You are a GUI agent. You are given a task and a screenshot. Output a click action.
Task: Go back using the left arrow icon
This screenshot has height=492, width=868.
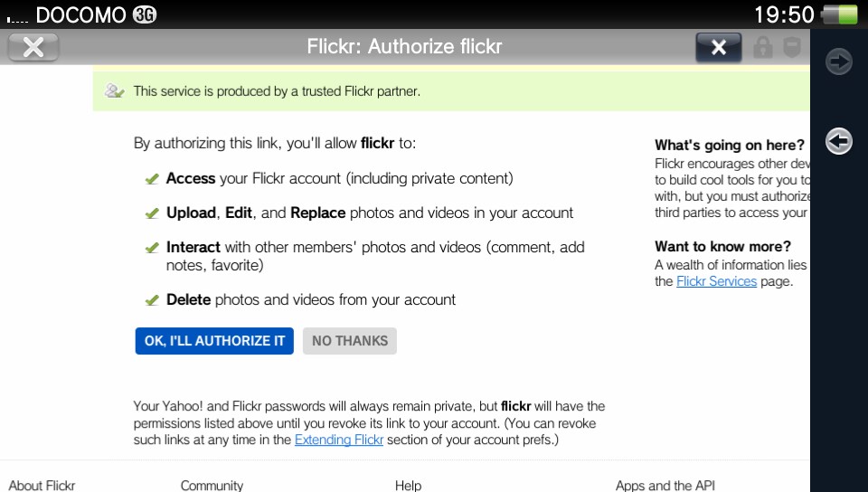839,141
